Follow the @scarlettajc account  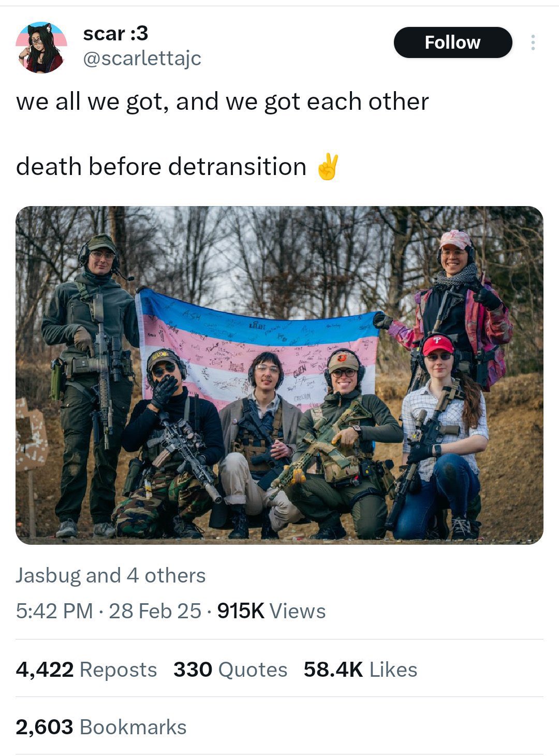(453, 42)
